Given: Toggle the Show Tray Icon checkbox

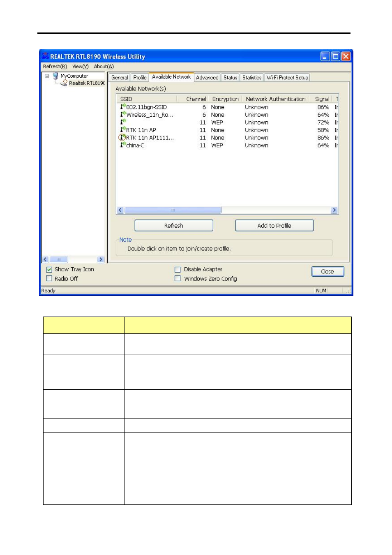Looking at the screenshot, I should coord(49,270).
